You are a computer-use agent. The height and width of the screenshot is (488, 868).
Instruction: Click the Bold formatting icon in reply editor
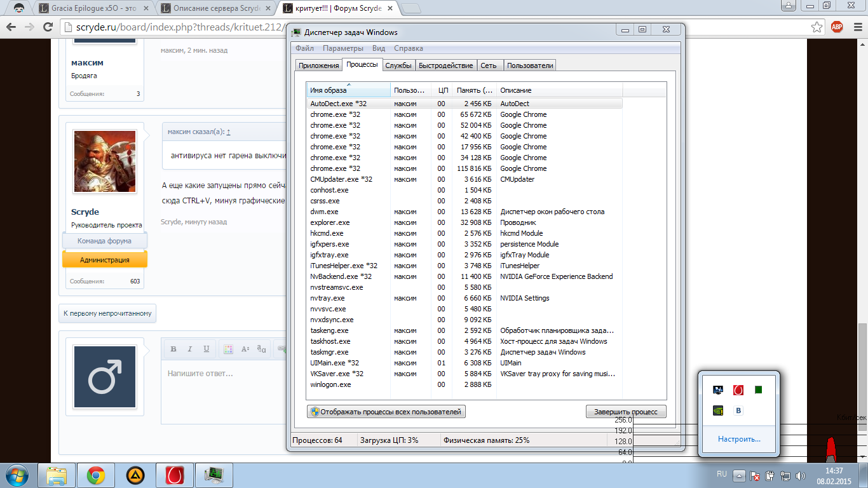tap(173, 349)
